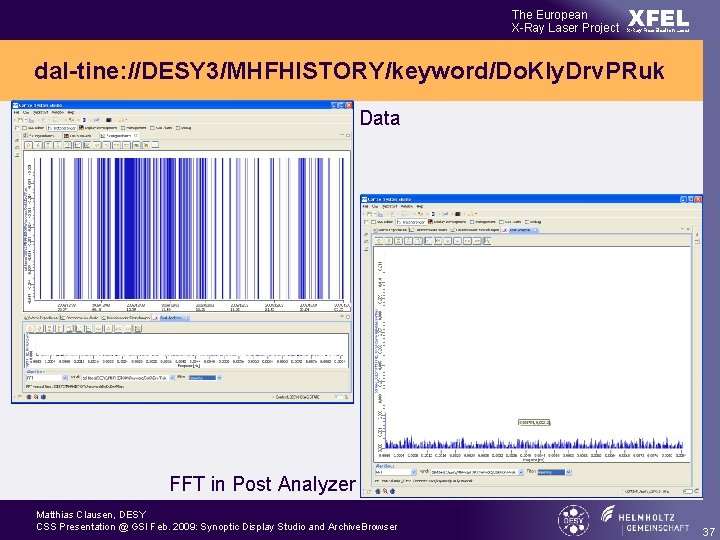Open channel dropdown in right FFT window
Screen dimensions: 720x540
point(521,472)
